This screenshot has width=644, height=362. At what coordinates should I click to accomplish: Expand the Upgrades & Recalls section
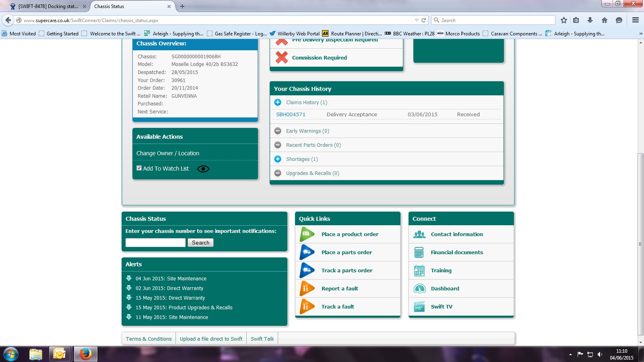[278, 173]
